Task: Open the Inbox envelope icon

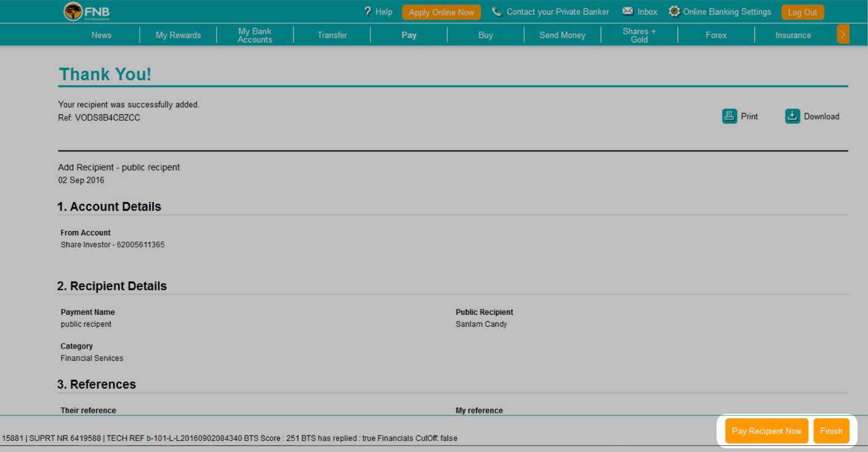Action: (x=639, y=11)
